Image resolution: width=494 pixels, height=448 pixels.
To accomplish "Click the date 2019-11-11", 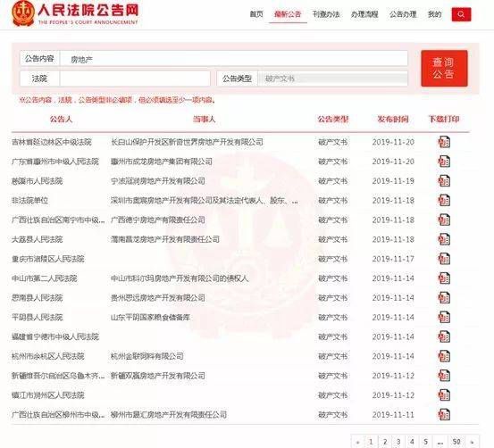I will 393,415.
